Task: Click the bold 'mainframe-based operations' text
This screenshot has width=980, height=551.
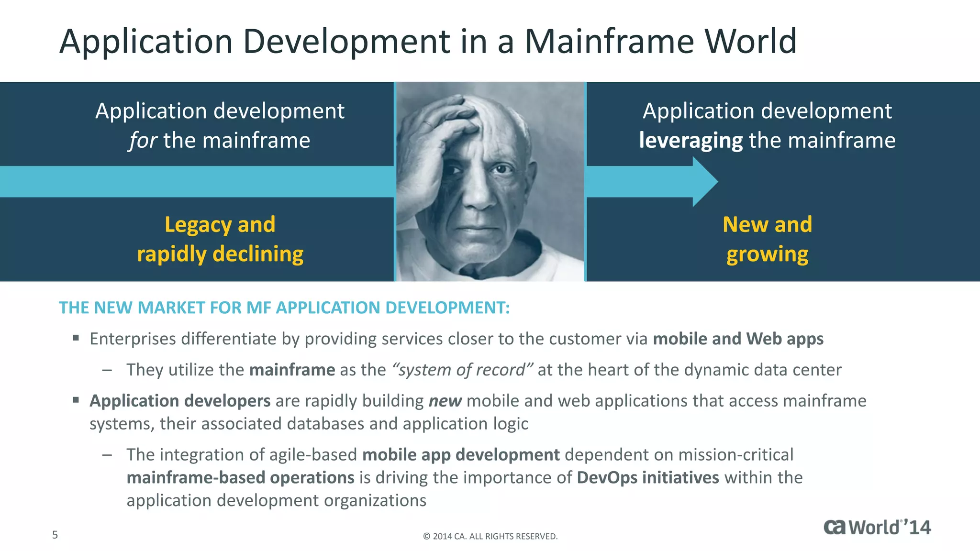Action: [240, 477]
